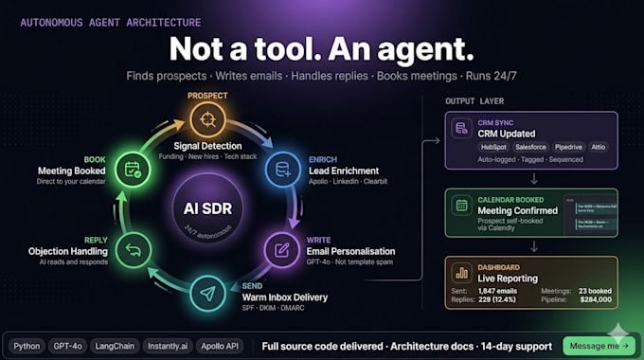Click the "Objection Handling" title
644x360 pixels.
(x=68, y=251)
